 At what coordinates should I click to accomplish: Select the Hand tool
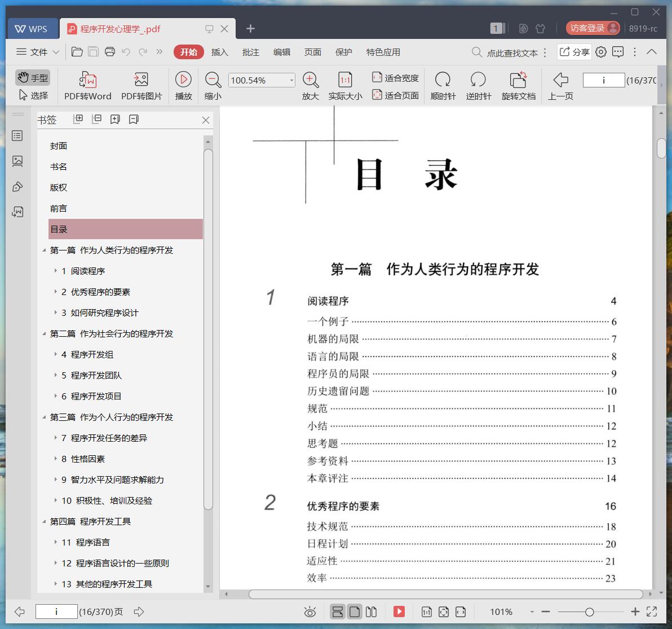tap(33, 78)
